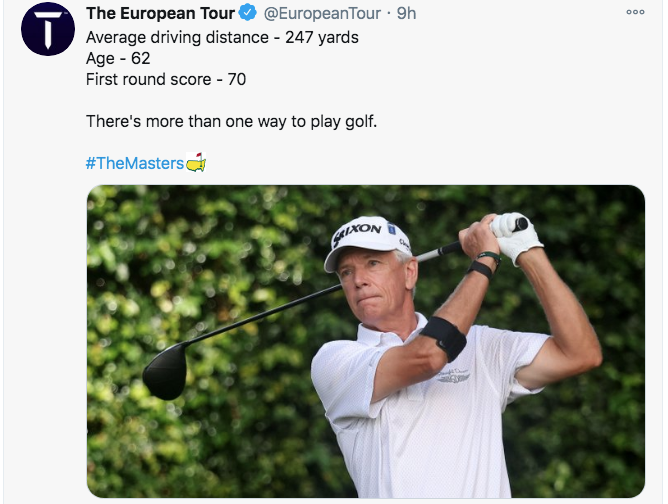
Task: Click the "Average driving distance - 247 yards" line
Action: point(222,38)
